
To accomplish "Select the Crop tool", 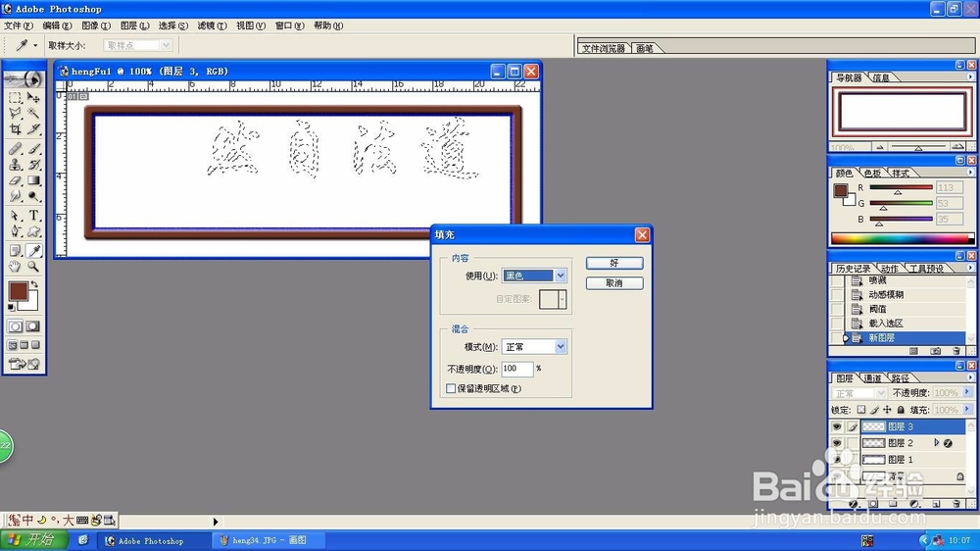I will pyautogui.click(x=16, y=128).
